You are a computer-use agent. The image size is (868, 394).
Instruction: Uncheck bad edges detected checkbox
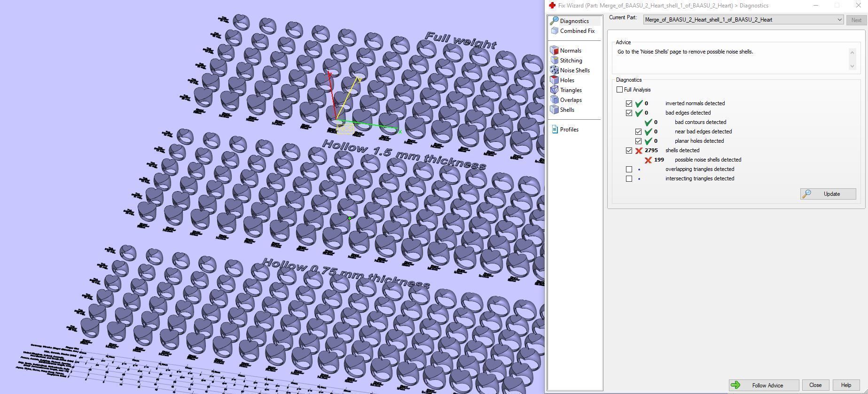pyautogui.click(x=629, y=113)
